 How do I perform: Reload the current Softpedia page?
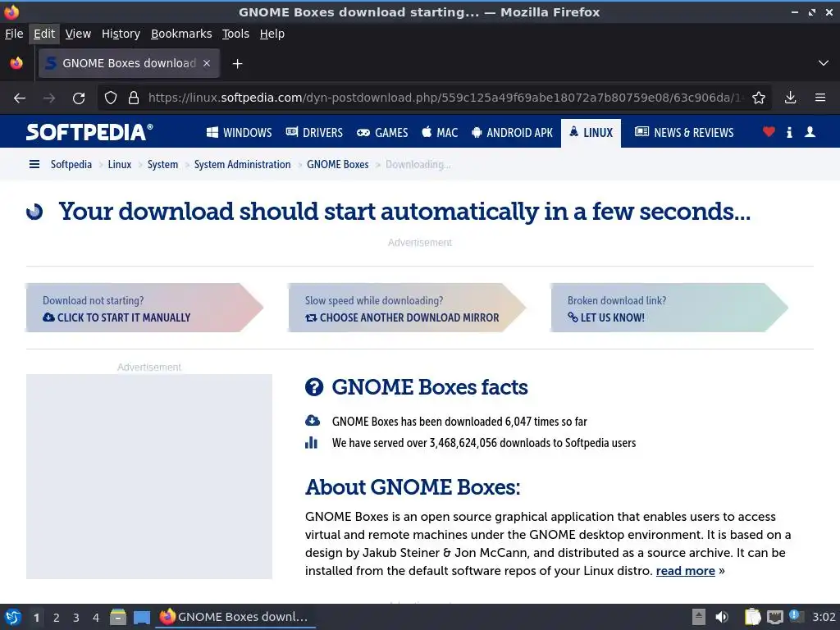(x=79, y=98)
